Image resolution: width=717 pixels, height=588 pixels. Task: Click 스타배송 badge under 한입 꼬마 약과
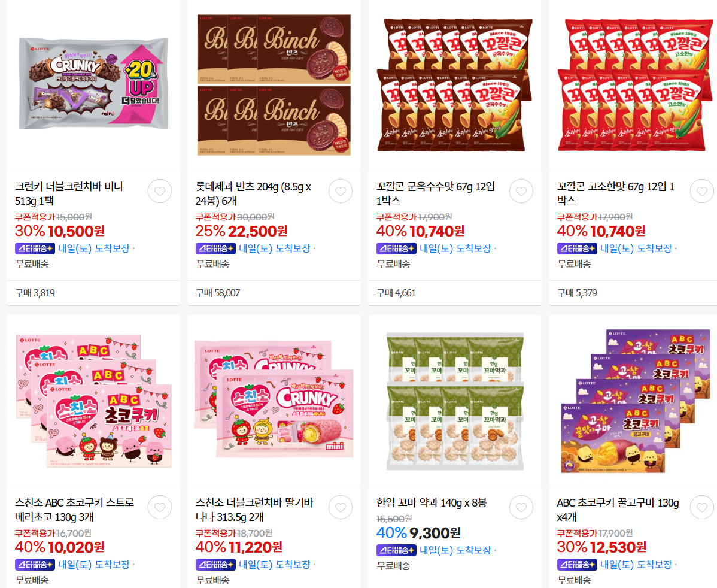[x=396, y=550]
